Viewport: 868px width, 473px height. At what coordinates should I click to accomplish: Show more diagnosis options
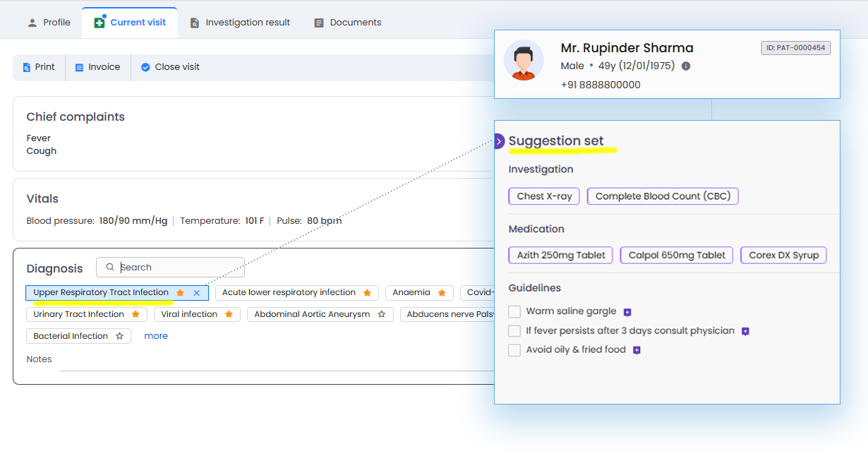click(x=156, y=336)
